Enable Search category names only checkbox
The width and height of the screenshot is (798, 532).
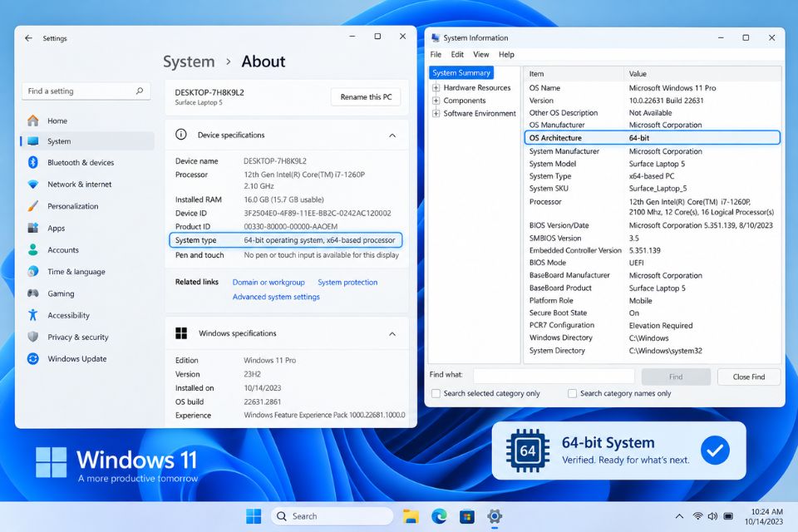tap(573, 393)
